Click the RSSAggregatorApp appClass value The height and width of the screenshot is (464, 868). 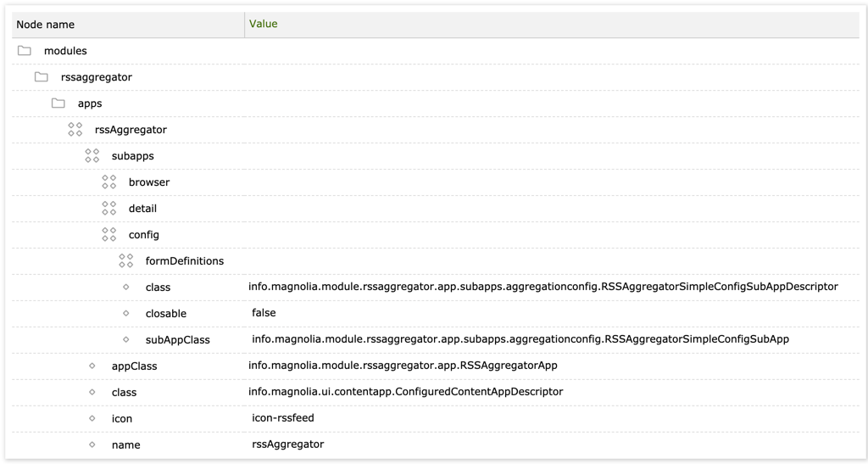click(x=403, y=366)
